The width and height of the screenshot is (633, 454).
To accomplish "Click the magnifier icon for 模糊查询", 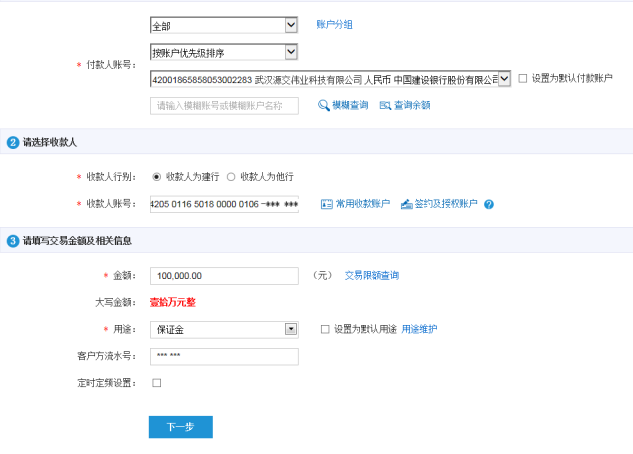I will coord(324,105).
